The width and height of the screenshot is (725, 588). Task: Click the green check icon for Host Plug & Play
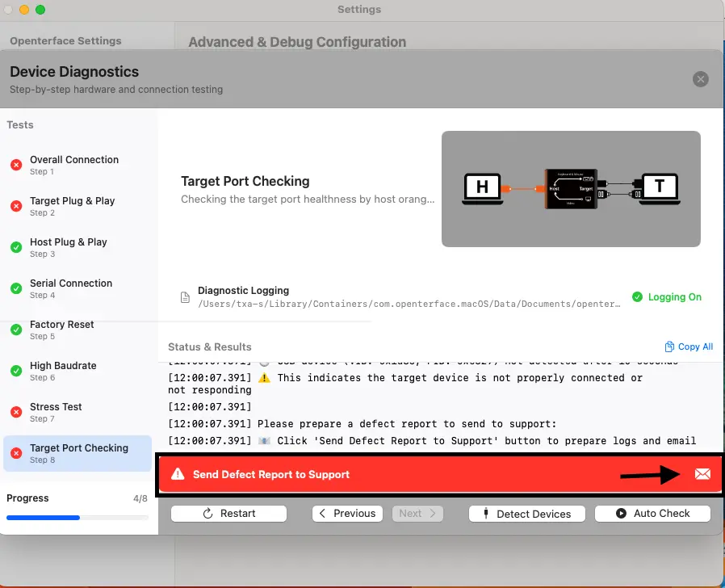click(16, 247)
